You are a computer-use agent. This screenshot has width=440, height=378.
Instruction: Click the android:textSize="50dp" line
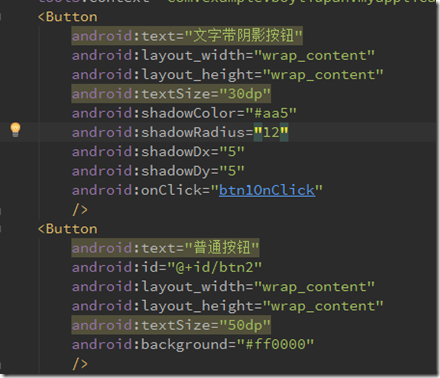pos(171,325)
